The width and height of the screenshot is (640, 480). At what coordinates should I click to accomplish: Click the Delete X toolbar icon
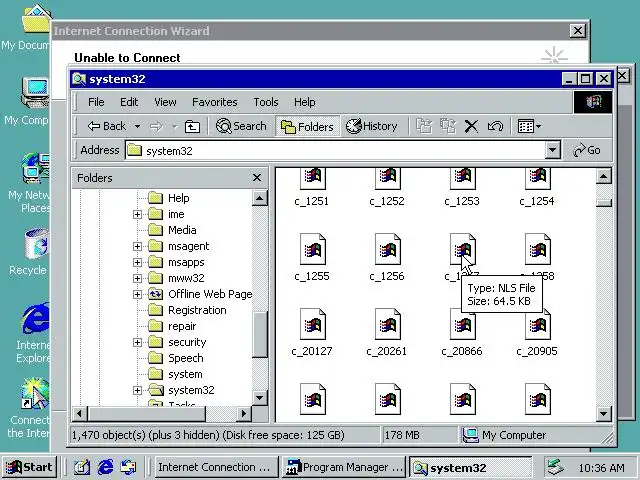471,127
